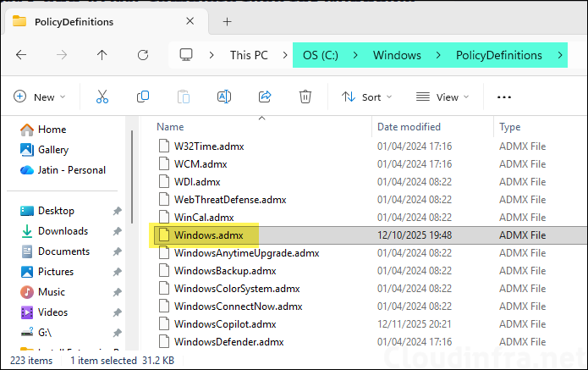Select WinCal.admx file
The width and height of the screenshot is (588, 370).
pos(204,218)
